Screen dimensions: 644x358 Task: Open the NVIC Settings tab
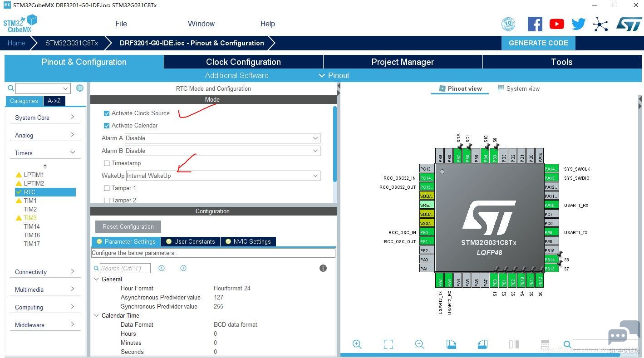point(248,241)
